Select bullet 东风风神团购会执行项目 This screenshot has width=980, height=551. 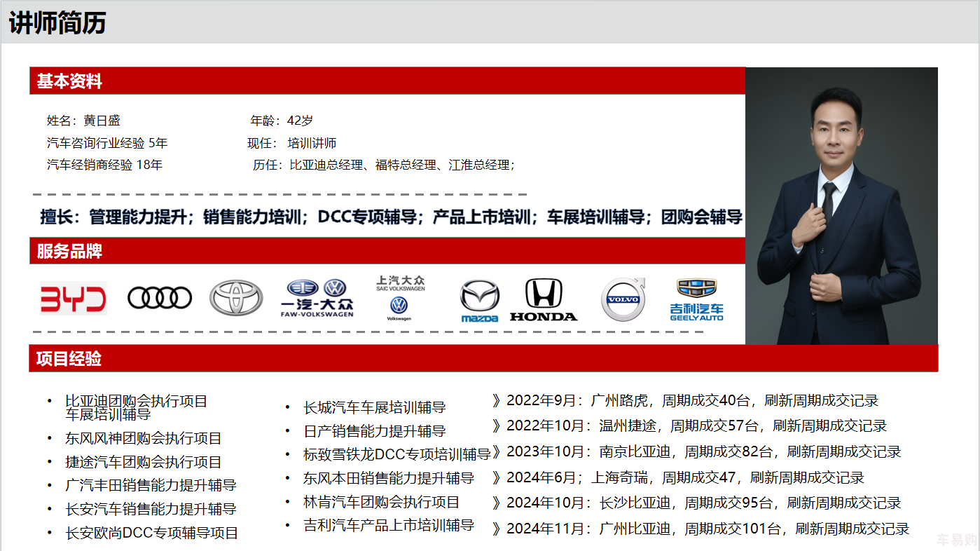coord(144,438)
